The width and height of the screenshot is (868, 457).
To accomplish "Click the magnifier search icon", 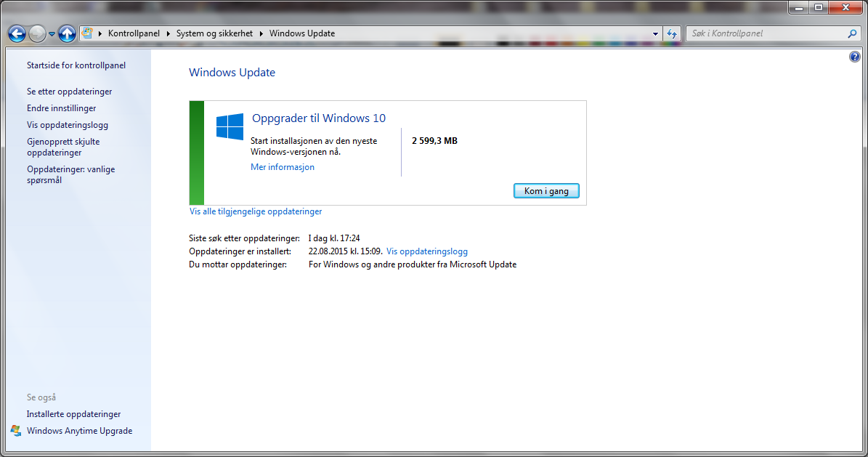I will [x=852, y=33].
